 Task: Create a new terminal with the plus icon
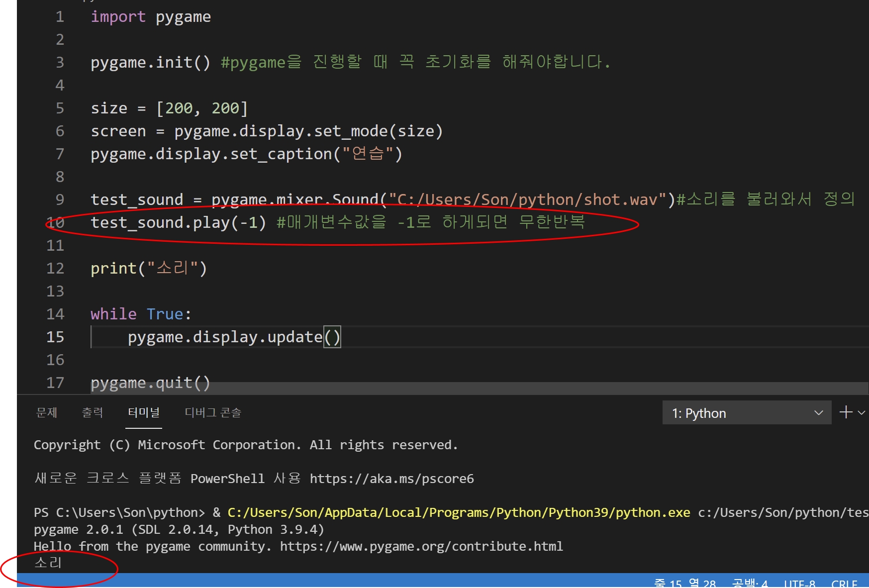[846, 412]
